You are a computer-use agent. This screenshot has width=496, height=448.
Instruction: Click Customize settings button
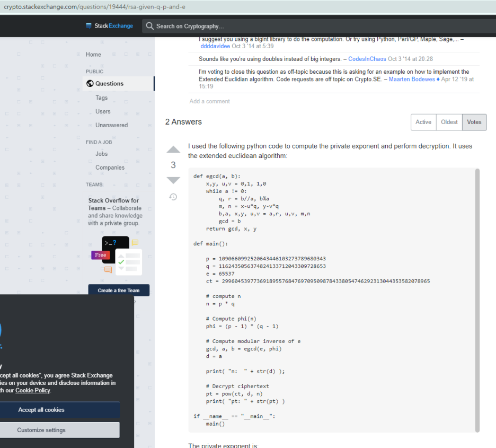(x=60, y=430)
